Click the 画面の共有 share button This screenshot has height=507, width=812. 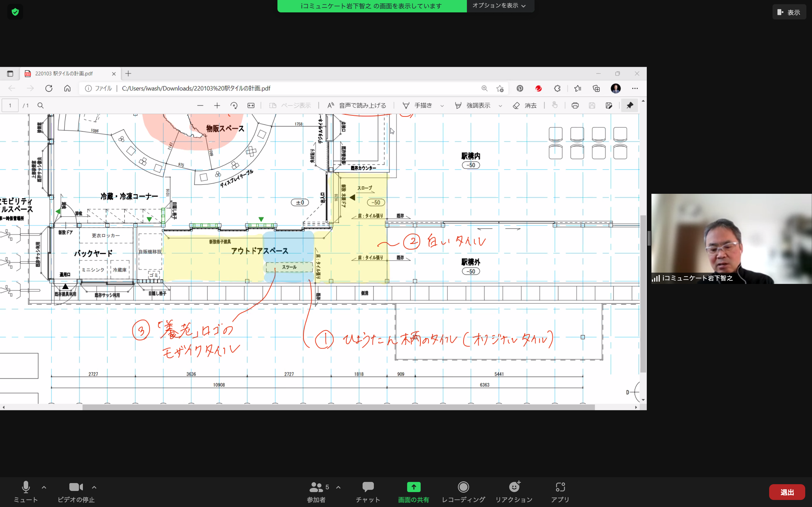(x=413, y=491)
